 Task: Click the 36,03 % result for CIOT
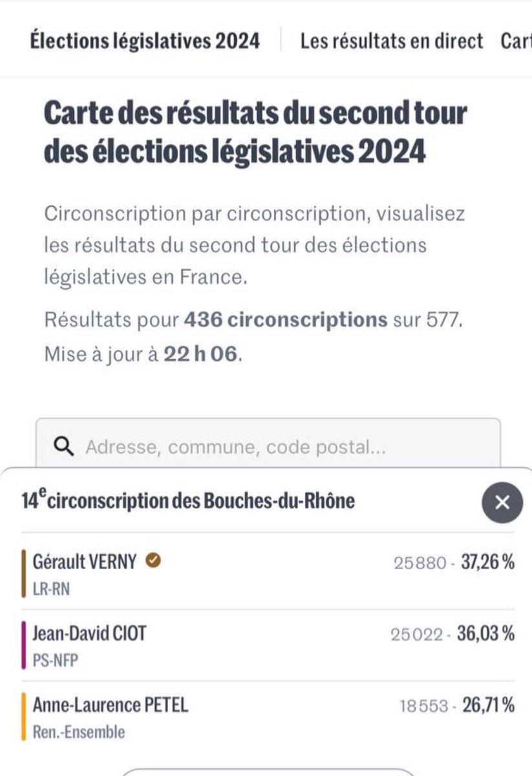click(x=485, y=634)
